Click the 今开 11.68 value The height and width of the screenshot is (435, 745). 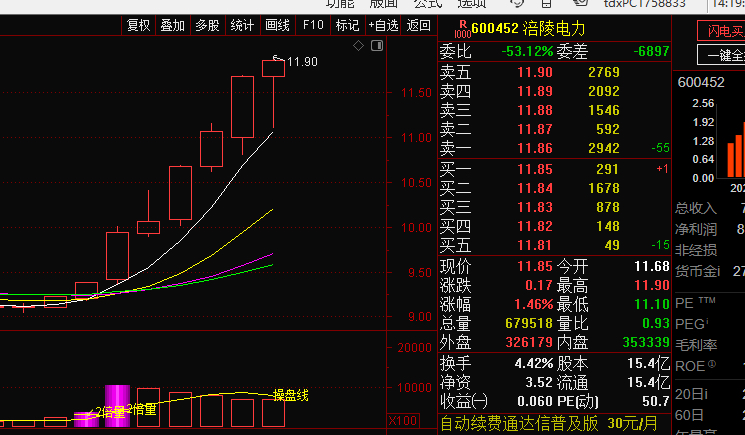(x=652, y=266)
